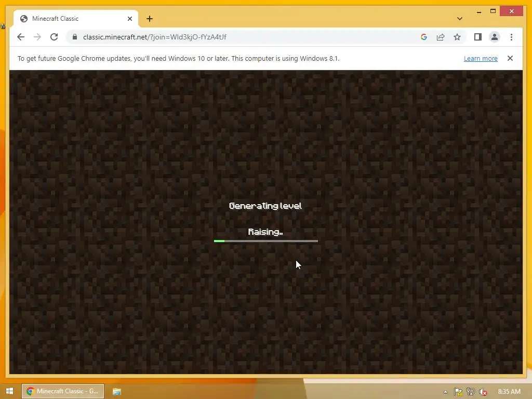Image resolution: width=532 pixels, height=399 pixels.
Task: Maximize the Chrome window
Action: [x=493, y=11]
